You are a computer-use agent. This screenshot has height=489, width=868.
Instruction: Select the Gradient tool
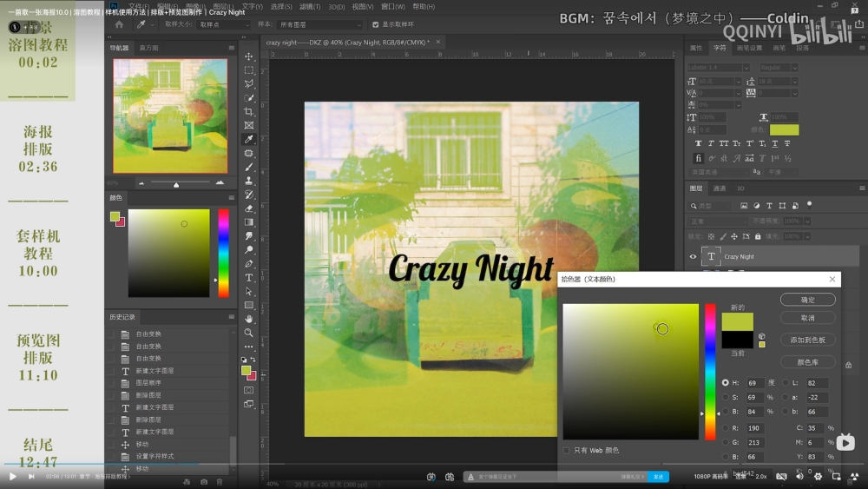[x=249, y=222]
